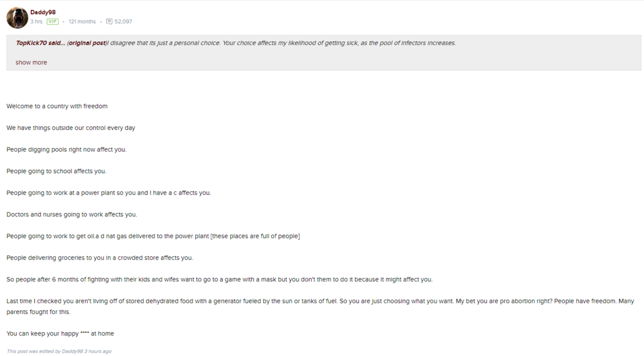Open the quoted TopKick70 said link
The width and height of the screenshot is (644, 356).
point(40,43)
